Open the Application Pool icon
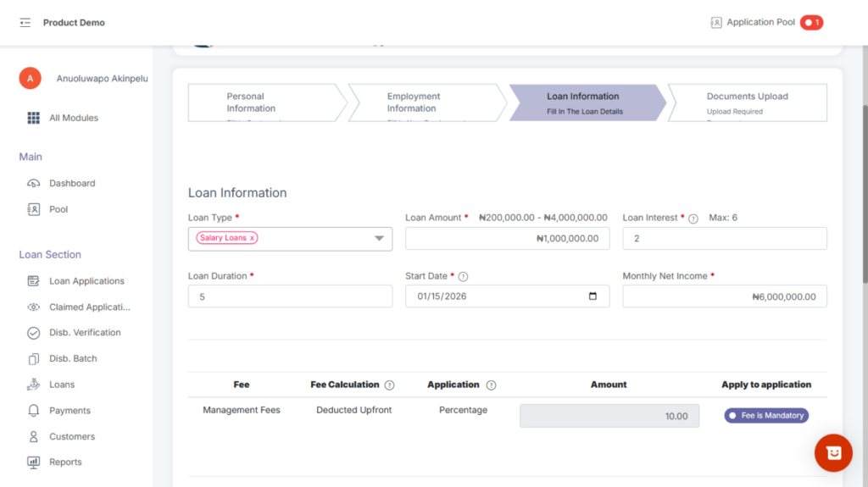This screenshot has height=487, width=868. pyautogui.click(x=716, y=23)
